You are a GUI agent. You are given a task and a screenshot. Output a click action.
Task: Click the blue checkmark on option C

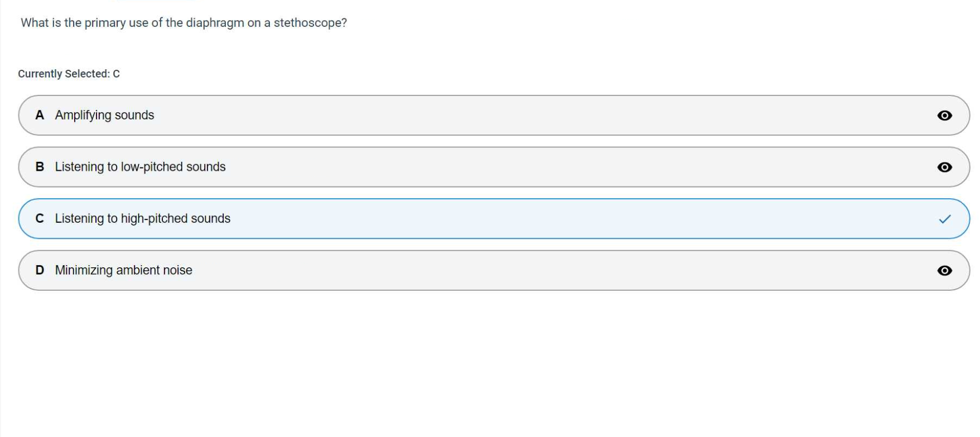coord(944,219)
